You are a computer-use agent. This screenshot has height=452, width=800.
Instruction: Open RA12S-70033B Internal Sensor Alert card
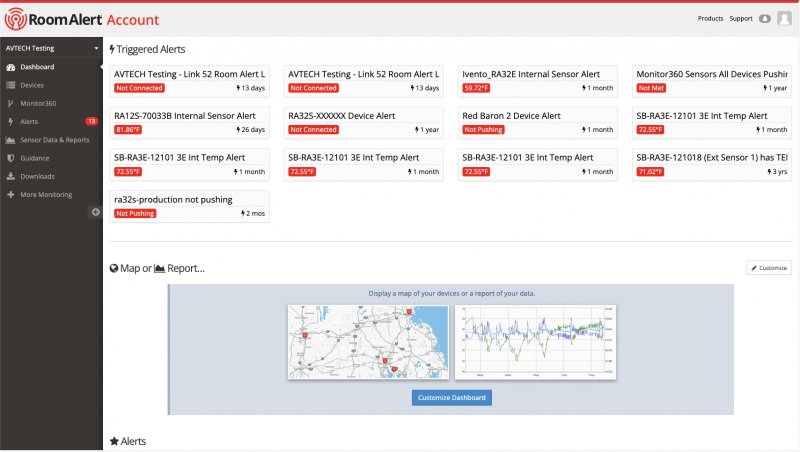click(189, 123)
